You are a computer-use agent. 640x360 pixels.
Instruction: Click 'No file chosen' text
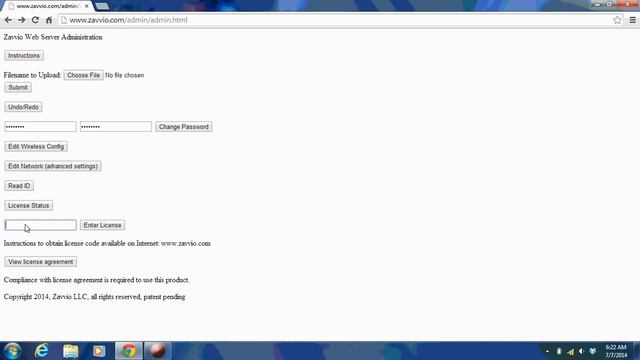(124, 75)
